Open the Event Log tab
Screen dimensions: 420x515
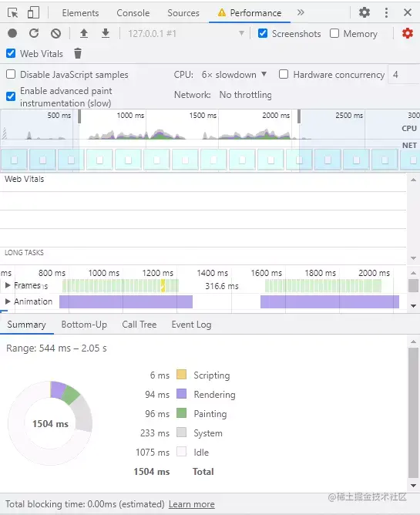(191, 325)
